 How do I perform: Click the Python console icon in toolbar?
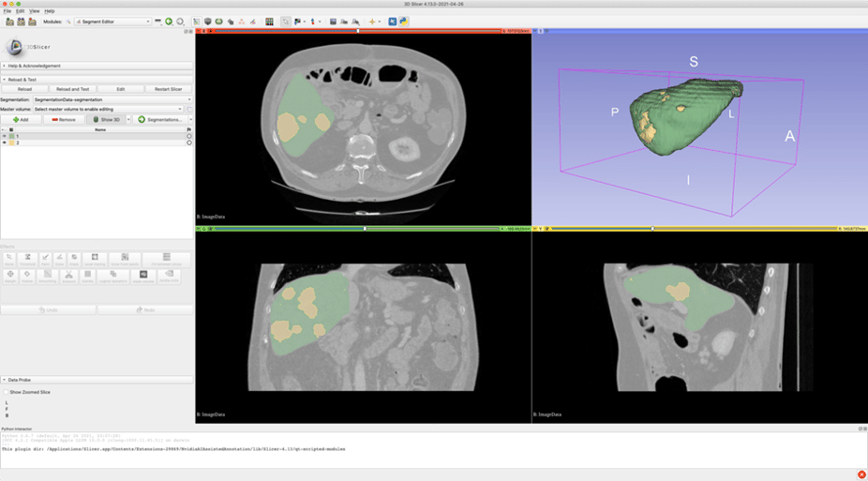click(x=404, y=22)
